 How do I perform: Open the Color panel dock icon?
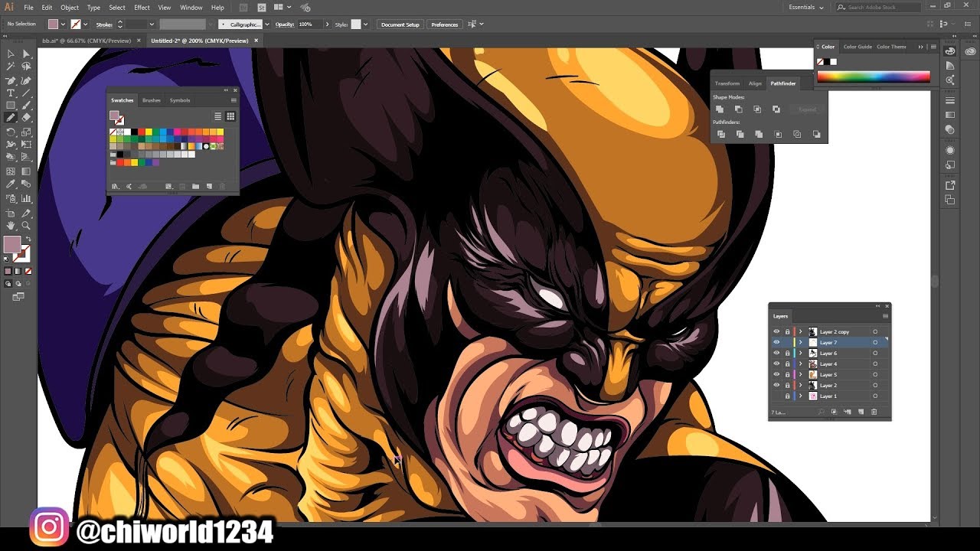click(950, 51)
